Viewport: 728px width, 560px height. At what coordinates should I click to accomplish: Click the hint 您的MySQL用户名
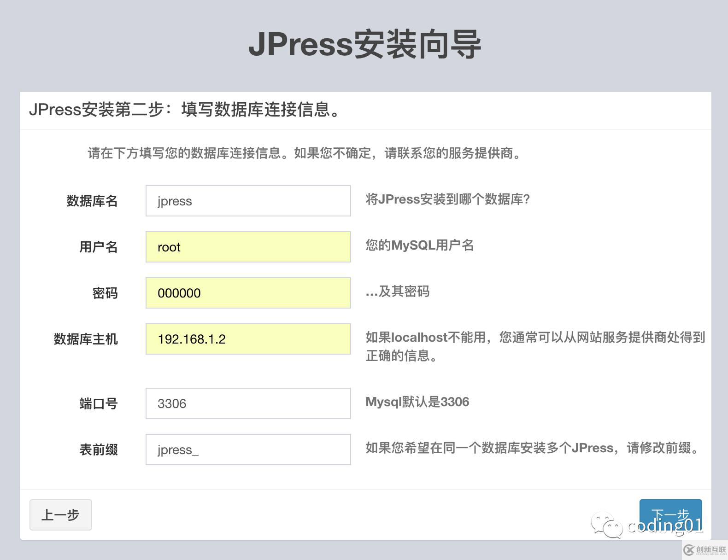click(420, 245)
